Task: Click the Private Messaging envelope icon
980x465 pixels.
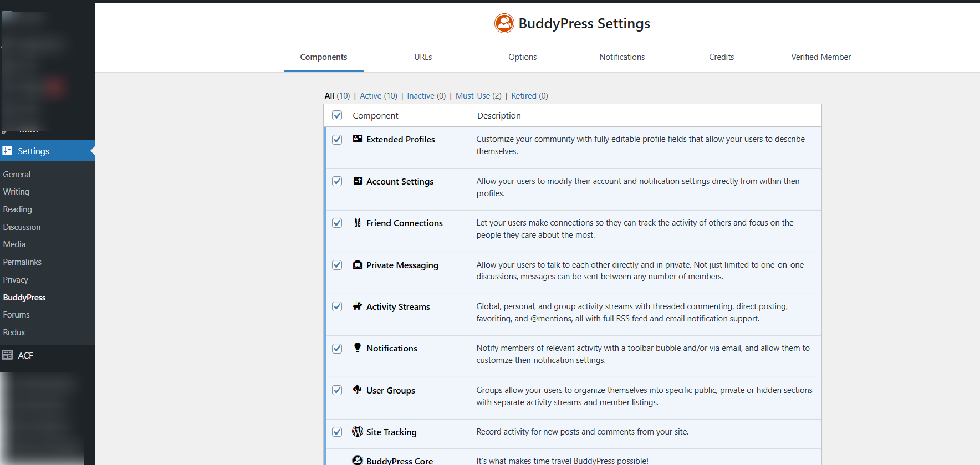Action: [358, 265]
